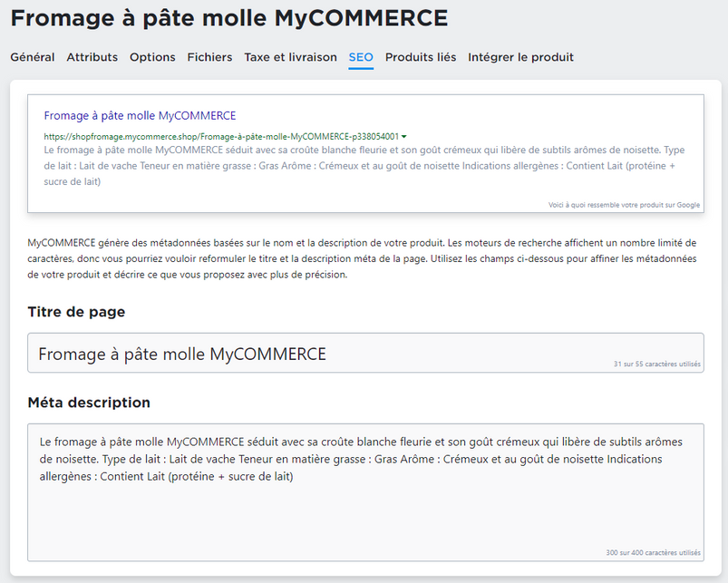This screenshot has height=583, width=728.
Task: Click the page heading 'Fromage à pâte molle MyCOMMERCE'
Action: (228, 18)
